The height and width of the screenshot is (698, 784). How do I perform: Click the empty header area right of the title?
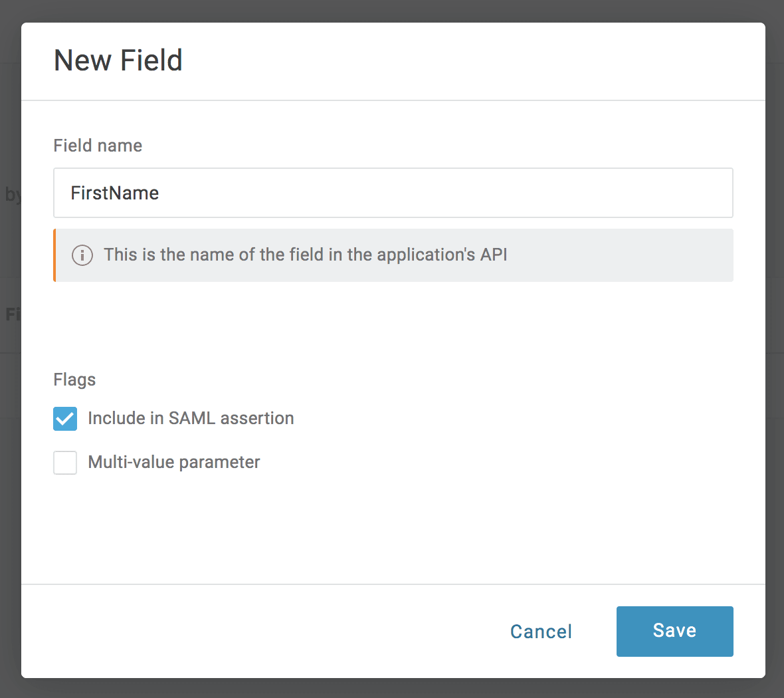click(x=465, y=60)
